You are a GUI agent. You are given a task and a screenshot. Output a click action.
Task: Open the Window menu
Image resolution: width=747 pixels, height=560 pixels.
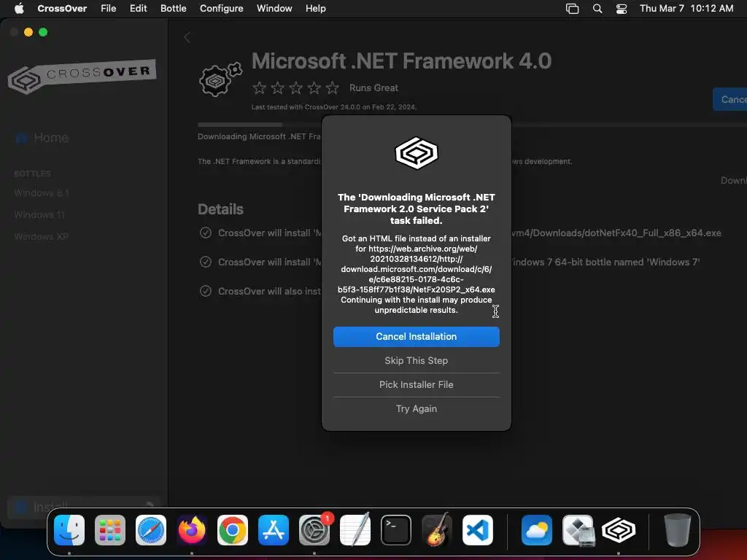coord(274,8)
